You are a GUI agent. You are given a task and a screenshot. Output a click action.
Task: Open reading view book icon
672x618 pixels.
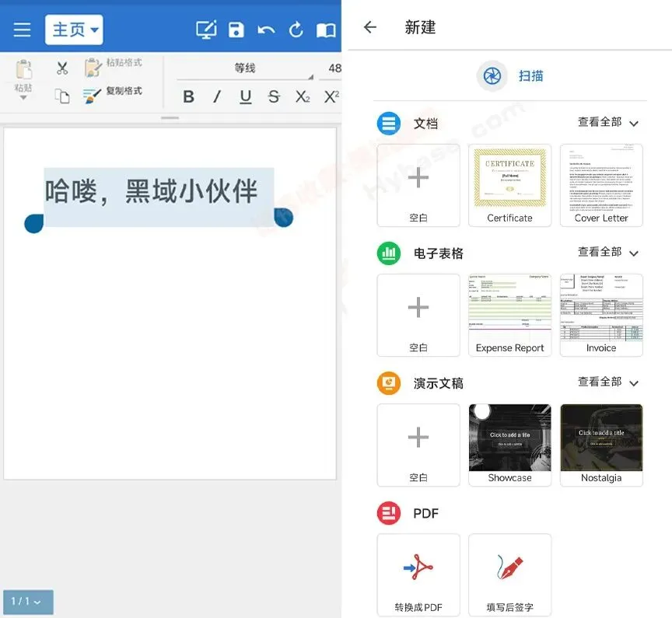(326, 30)
